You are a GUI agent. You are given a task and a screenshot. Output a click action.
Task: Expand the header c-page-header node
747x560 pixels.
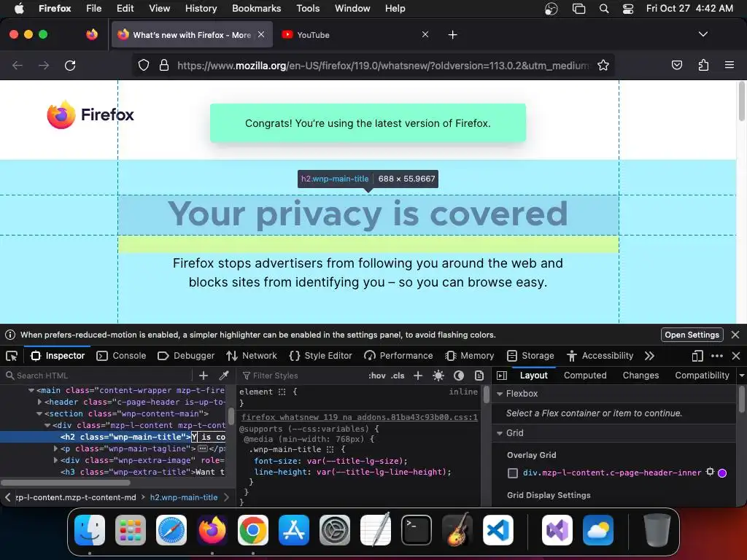40,402
